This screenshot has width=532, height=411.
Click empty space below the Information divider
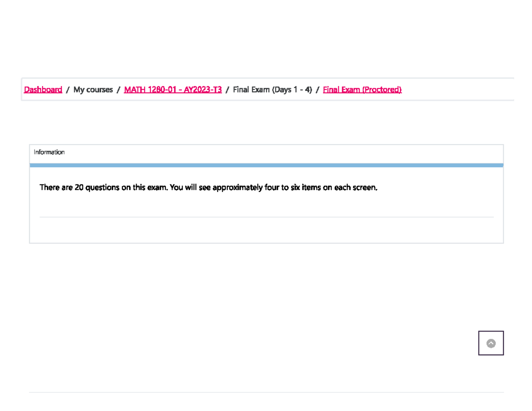tap(266, 230)
